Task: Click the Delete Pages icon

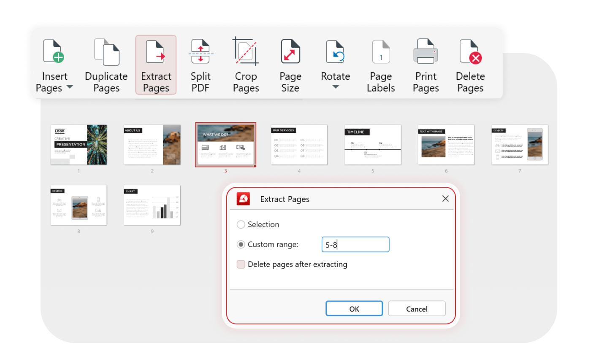Action: click(x=470, y=53)
